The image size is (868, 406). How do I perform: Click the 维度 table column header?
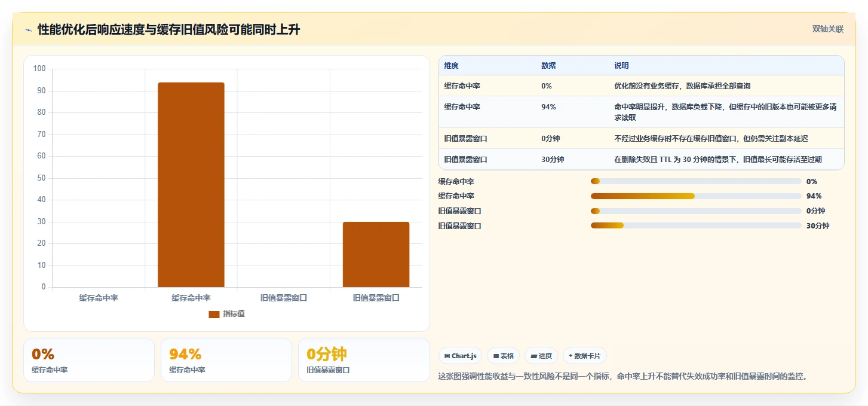451,66
